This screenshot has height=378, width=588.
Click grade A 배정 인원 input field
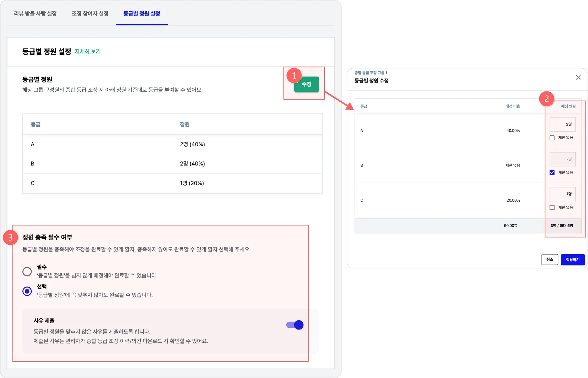click(x=562, y=124)
